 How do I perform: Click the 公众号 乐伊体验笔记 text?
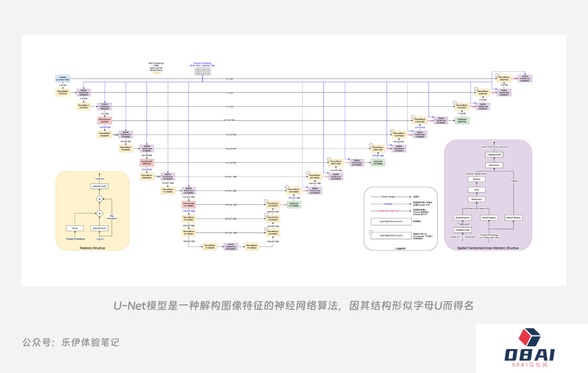point(70,343)
